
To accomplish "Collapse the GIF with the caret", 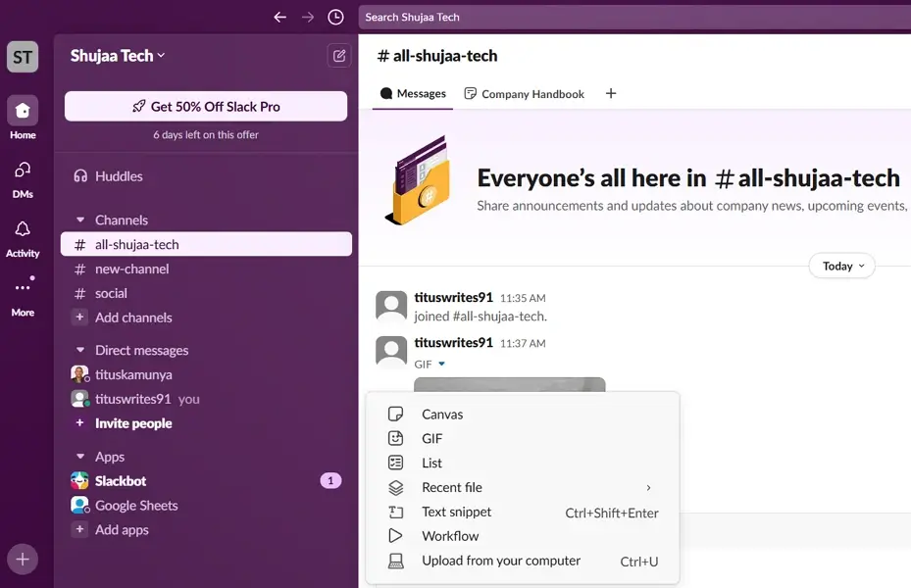I will [x=441, y=364].
